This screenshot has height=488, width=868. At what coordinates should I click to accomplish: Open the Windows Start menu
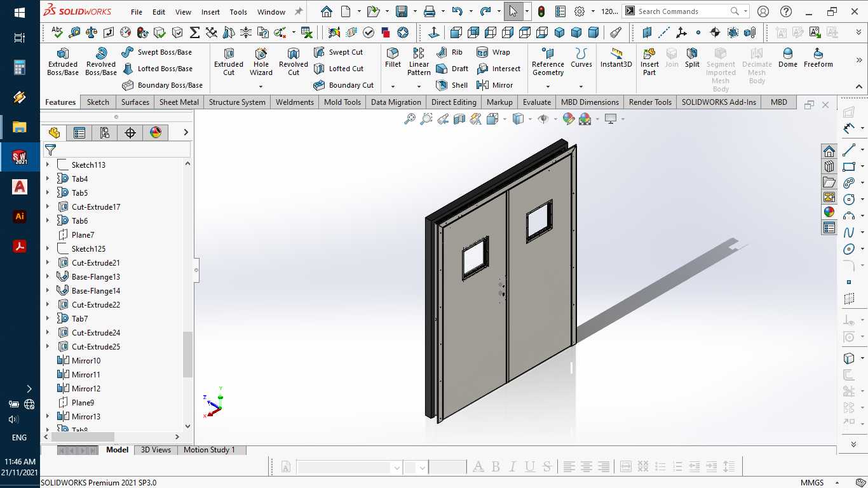pyautogui.click(x=20, y=13)
